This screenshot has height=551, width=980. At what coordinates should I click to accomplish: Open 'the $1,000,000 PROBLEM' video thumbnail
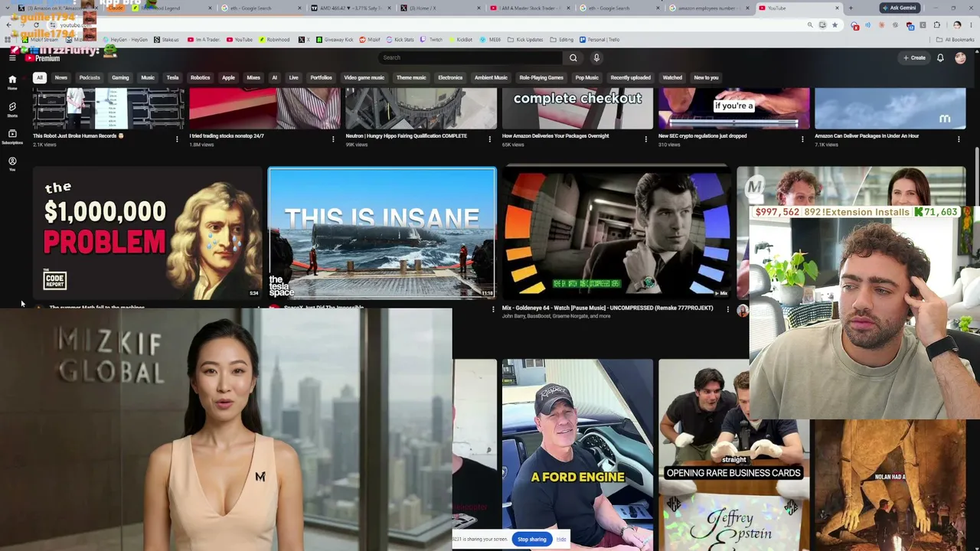coord(147,233)
